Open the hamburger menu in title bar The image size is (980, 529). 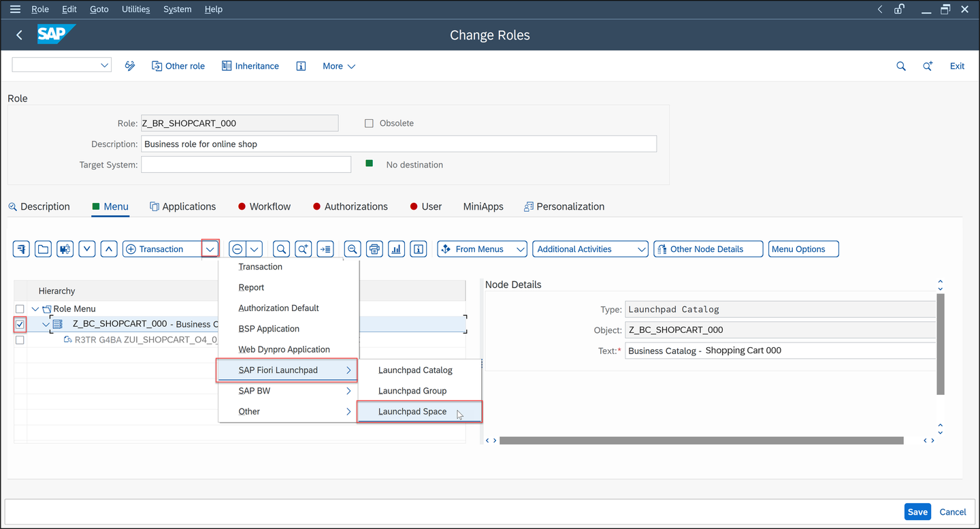(x=15, y=10)
